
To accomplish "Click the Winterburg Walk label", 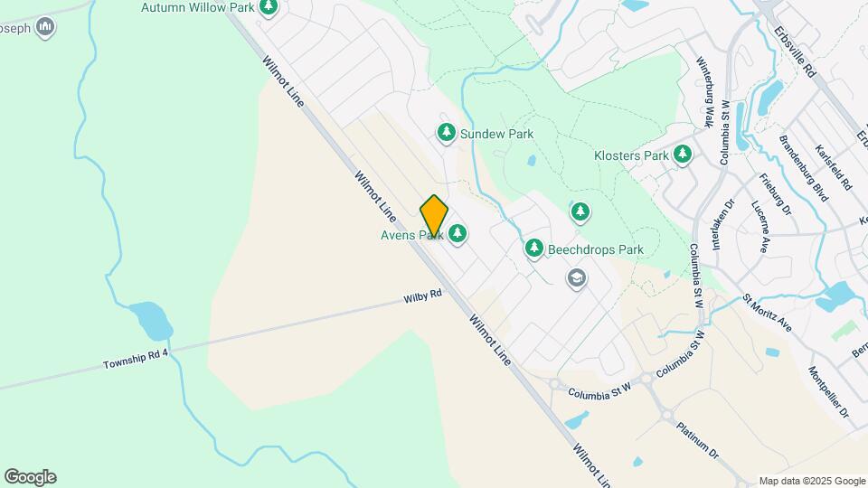I will tap(704, 92).
